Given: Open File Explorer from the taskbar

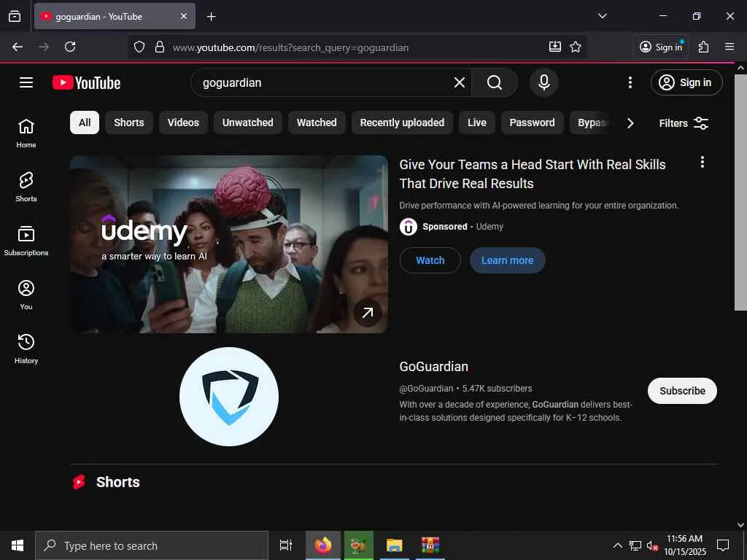Looking at the screenshot, I should (x=395, y=545).
